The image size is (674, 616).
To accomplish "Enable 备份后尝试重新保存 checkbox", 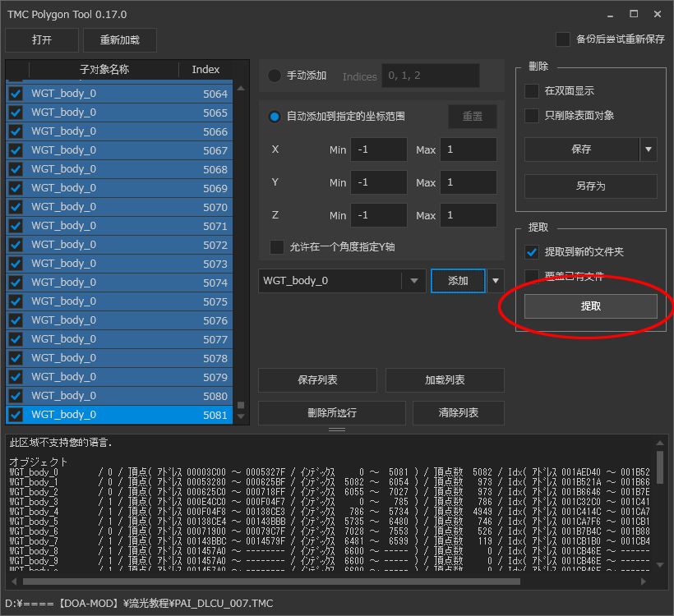I will click(x=563, y=39).
